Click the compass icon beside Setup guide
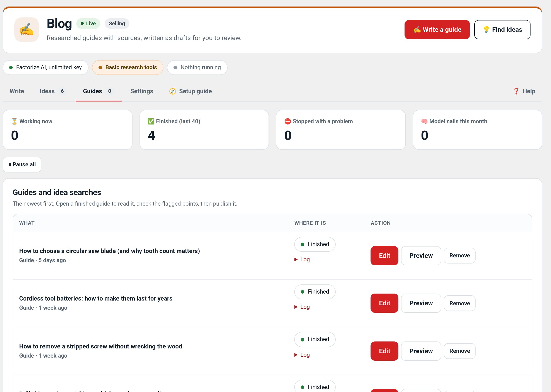551x392 pixels. coord(172,91)
